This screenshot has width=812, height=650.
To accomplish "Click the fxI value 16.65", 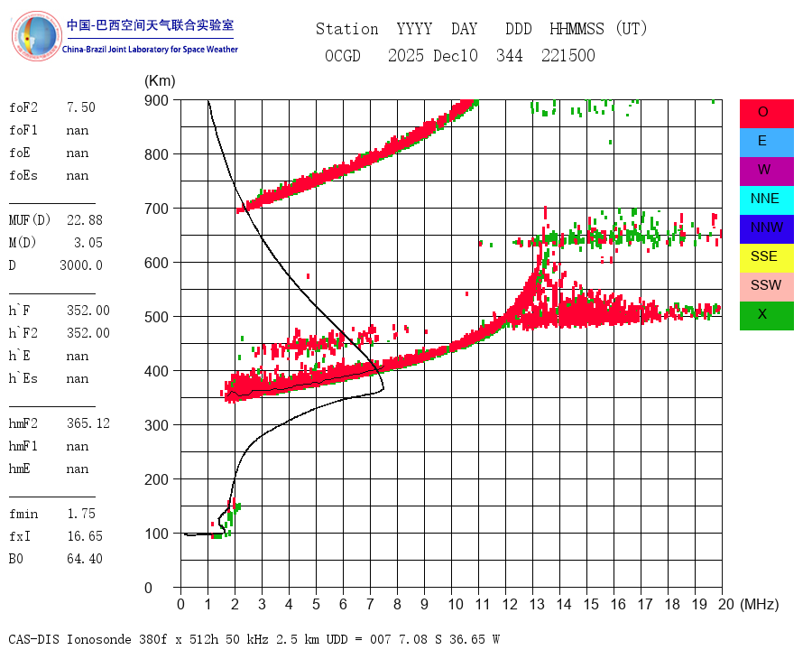I will 85,536.
